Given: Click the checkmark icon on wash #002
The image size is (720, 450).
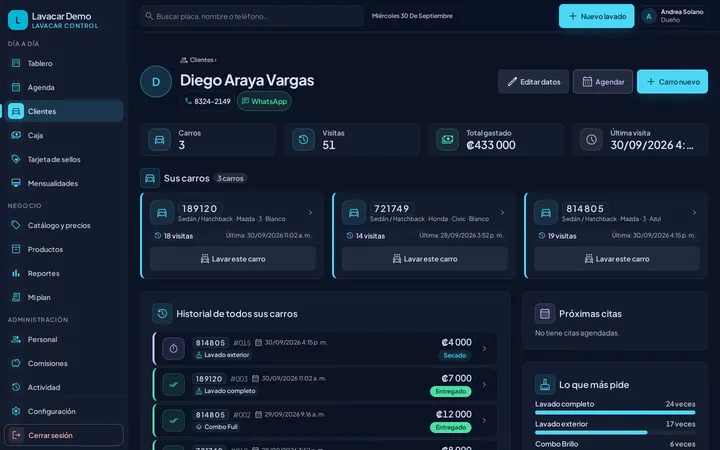Looking at the screenshot, I should click(173, 420).
